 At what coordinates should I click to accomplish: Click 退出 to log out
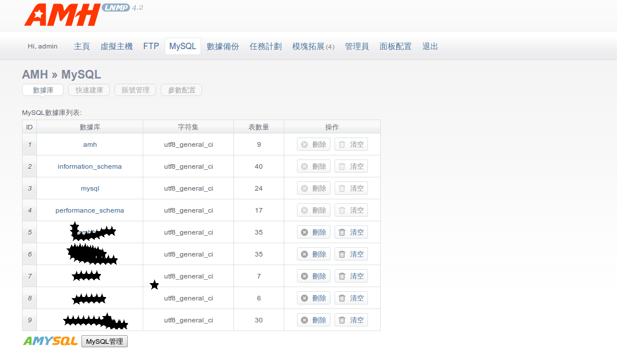click(430, 46)
